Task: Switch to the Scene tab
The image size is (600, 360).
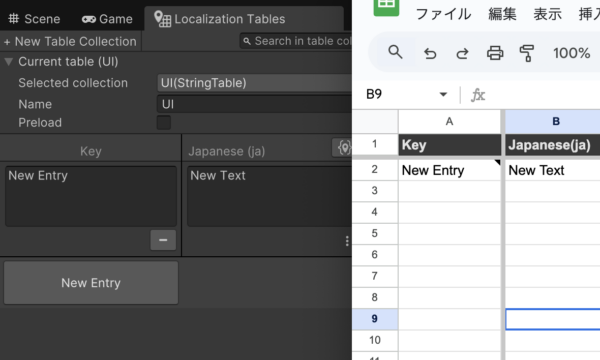Action: tap(34, 19)
